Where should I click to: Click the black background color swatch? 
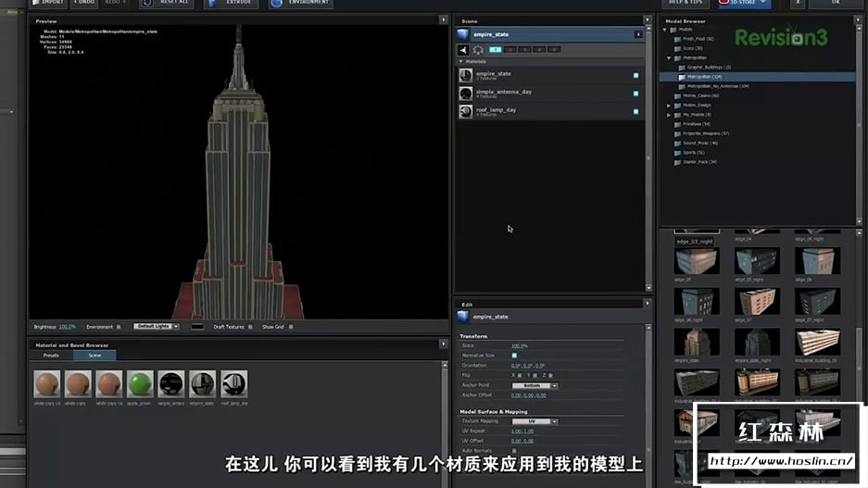click(197, 327)
